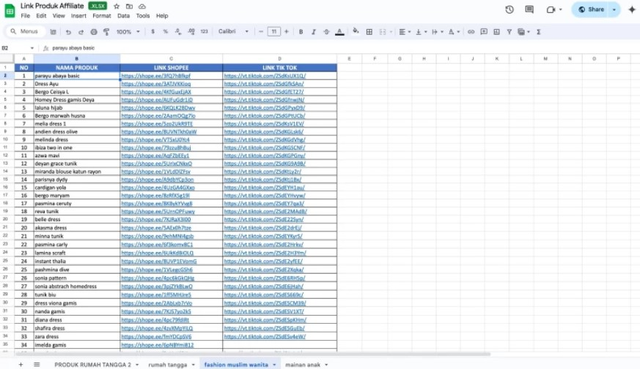Open the Calibri font dropdown
Screen dimensions: 640x369
tap(233, 31)
